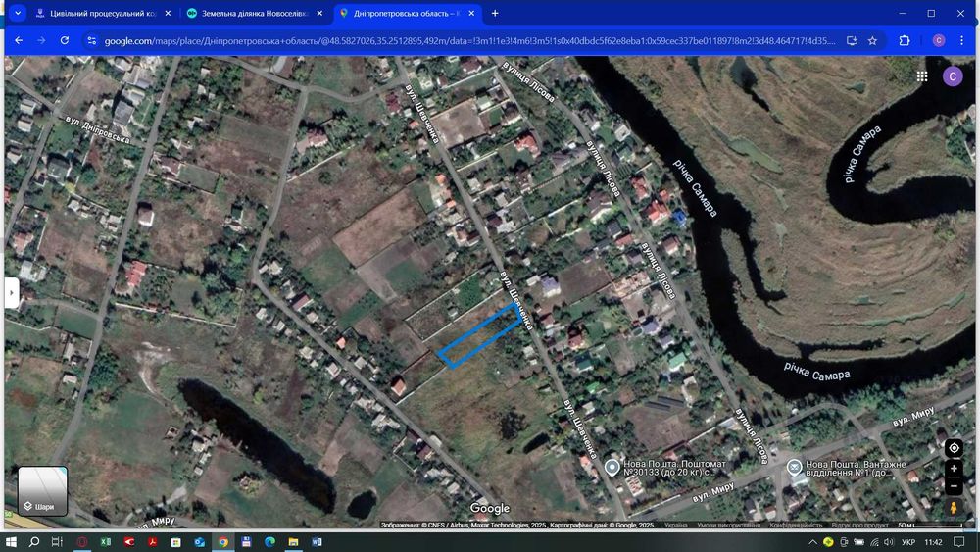Viewport: 980px width, 552px height.
Task: Open Outlook from the taskbar
Action: [x=199, y=542]
